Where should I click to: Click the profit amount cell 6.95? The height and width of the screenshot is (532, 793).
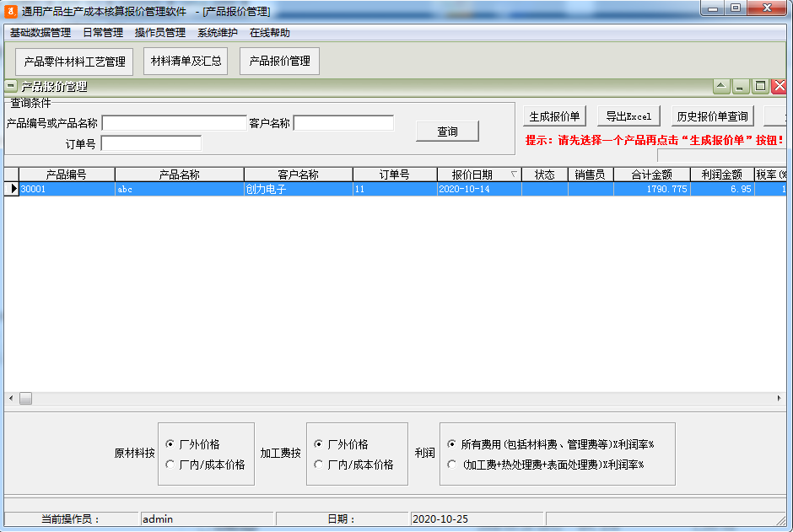(722, 189)
